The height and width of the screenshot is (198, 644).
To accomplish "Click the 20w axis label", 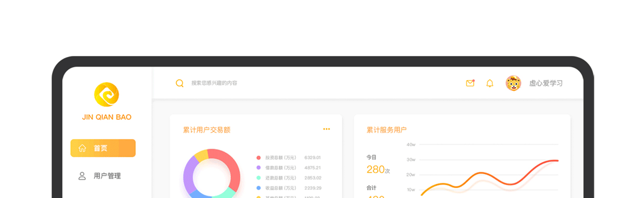I will click(411, 175).
